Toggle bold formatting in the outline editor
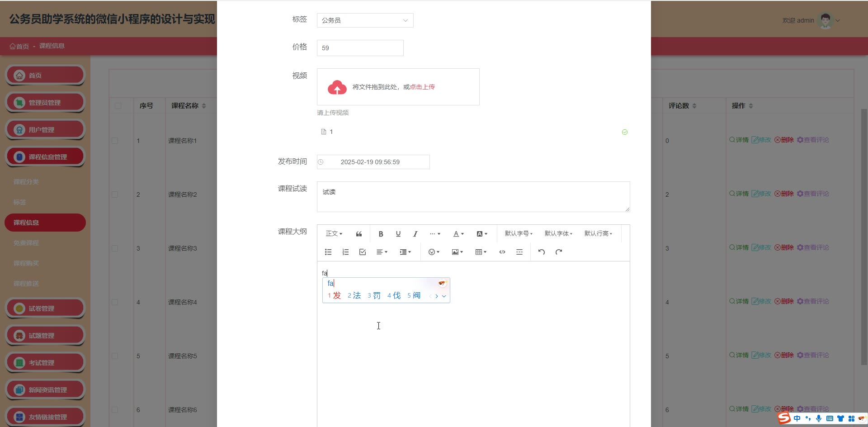The height and width of the screenshot is (427, 868). click(x=381, y=234)
